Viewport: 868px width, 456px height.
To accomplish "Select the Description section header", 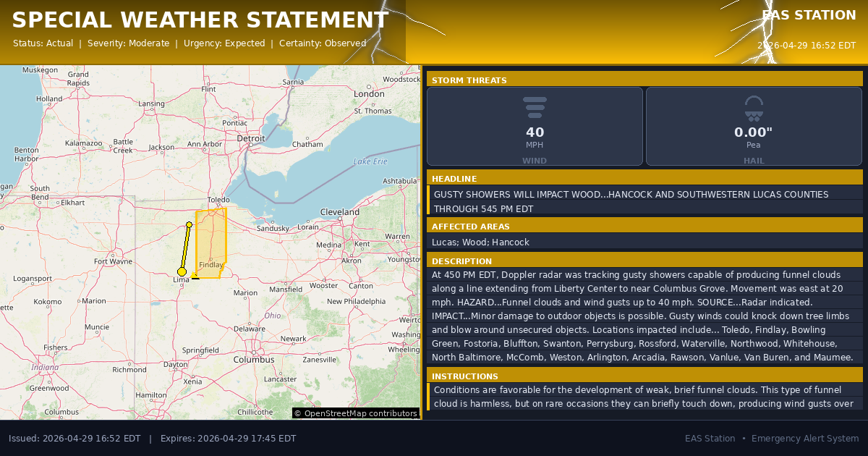I will [644, 261].
